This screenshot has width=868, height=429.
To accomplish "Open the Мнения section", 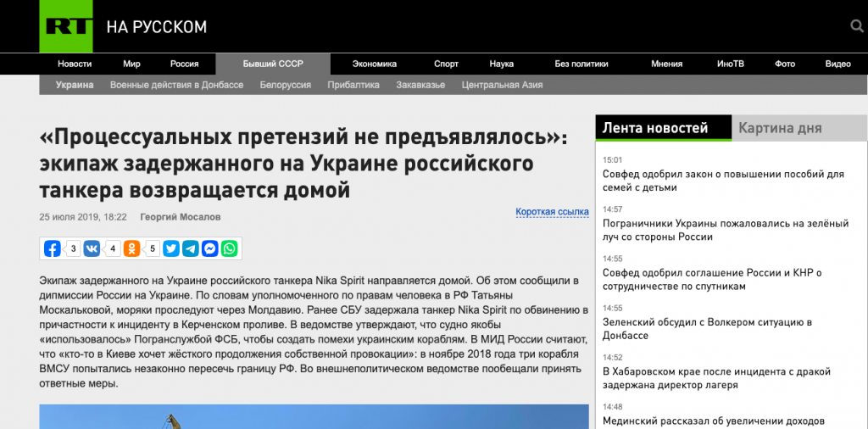I will click(666, 64).
